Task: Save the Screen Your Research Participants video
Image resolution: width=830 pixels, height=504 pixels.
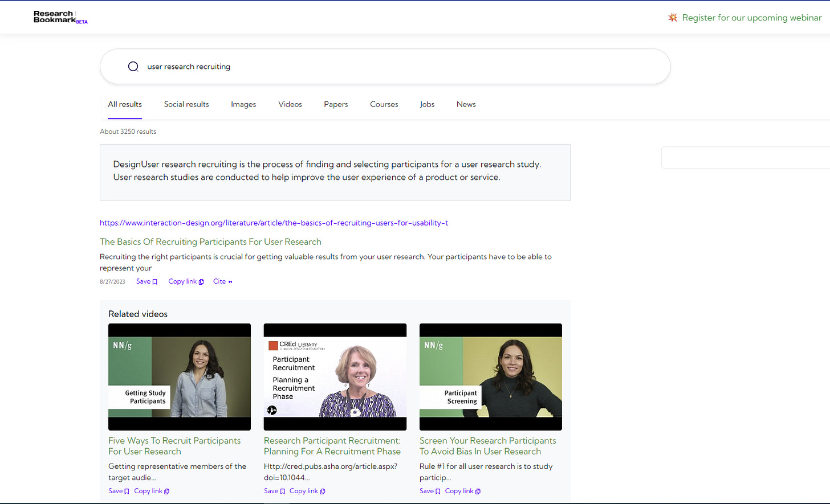Action: click(x=430, y=491)
